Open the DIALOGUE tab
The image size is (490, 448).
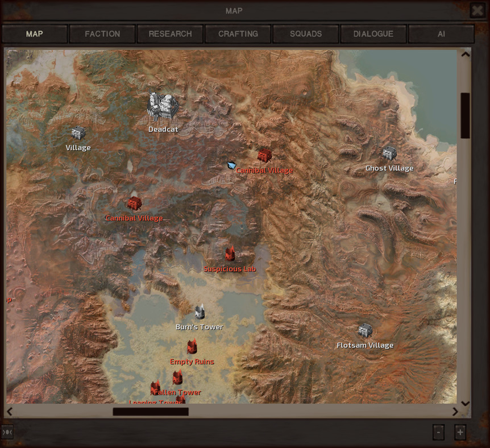pos(373,34)
